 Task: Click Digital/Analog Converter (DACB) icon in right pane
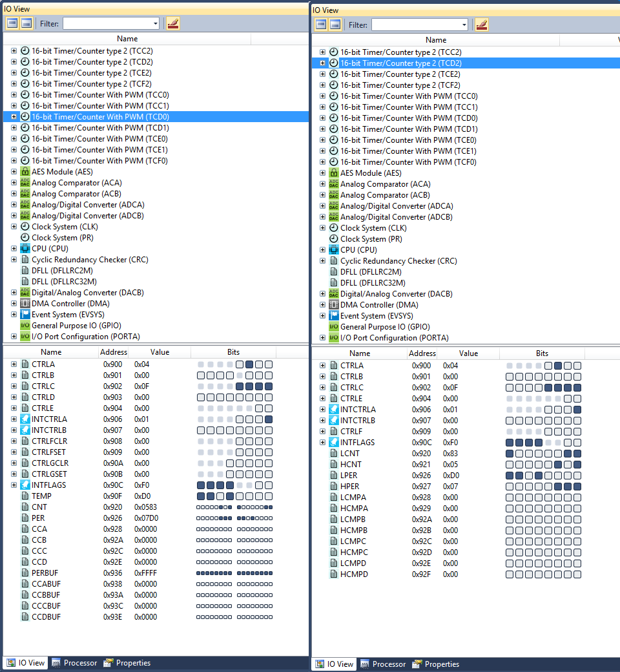tap(334, 293)
